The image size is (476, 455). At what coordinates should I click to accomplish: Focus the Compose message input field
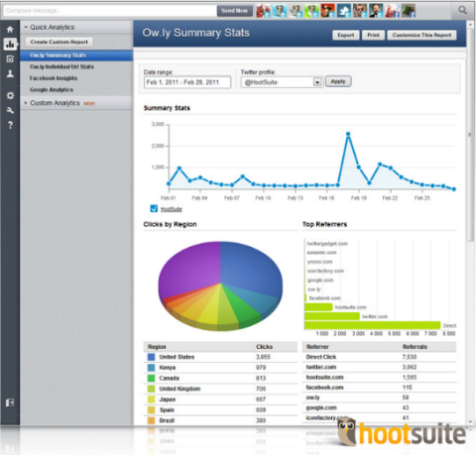coord(110,11)
